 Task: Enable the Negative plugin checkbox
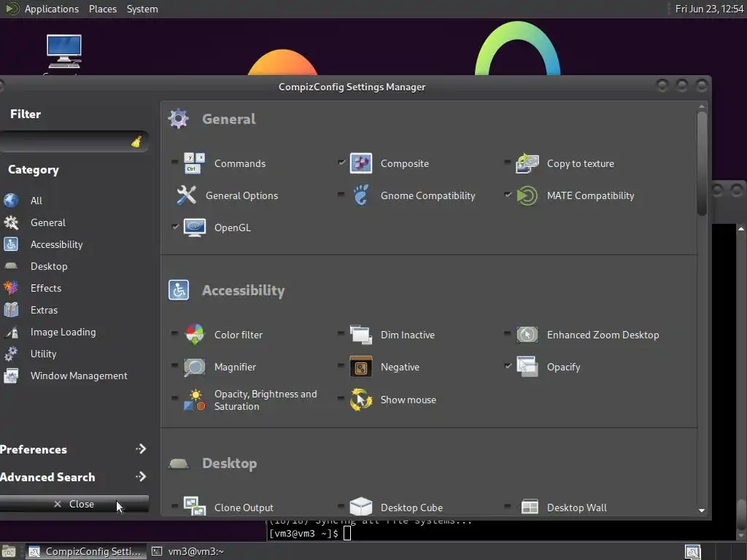(341, 366)
